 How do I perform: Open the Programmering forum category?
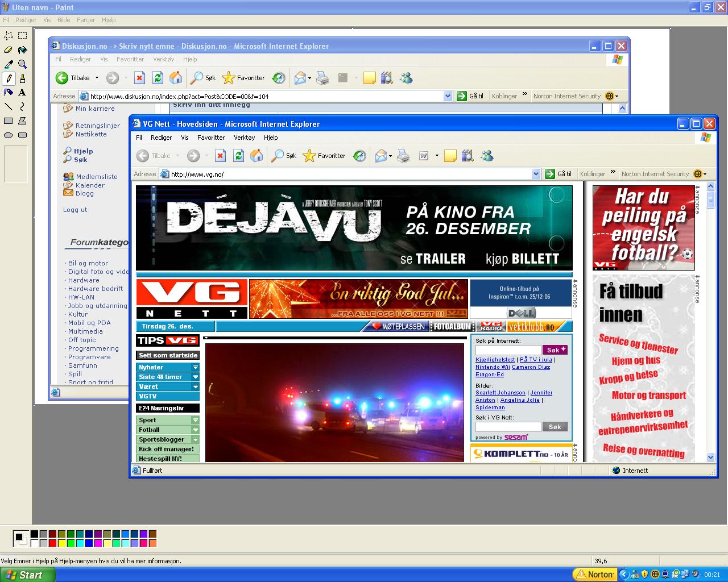[x=93, y=348]
